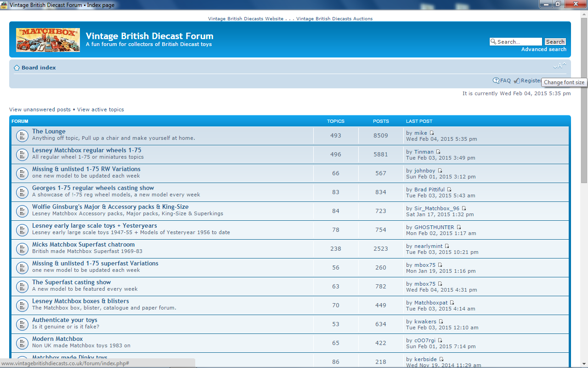This screenshot has height=368, width=588.
Task: View unanswered posts link
Action: coord(40,109)
